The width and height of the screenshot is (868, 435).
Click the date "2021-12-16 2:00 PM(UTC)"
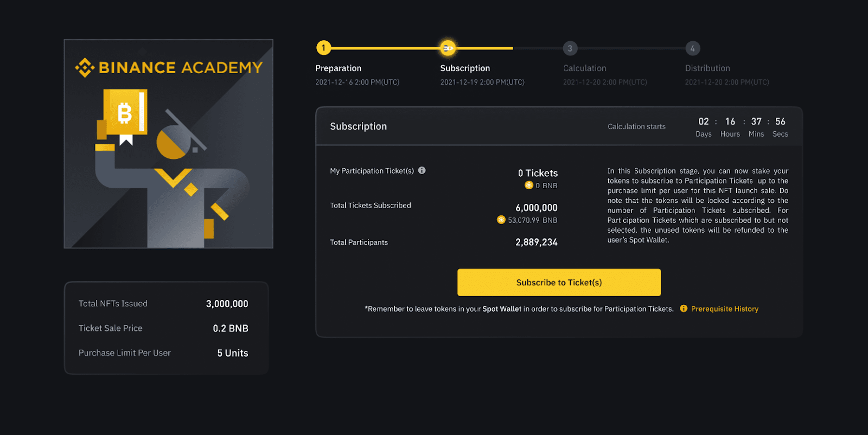357,82
